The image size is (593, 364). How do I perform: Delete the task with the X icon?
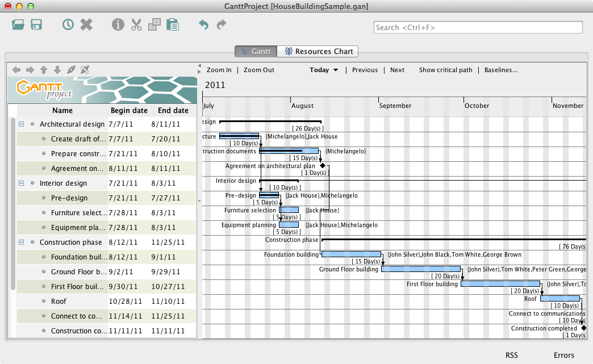click(x=86, y=24)
